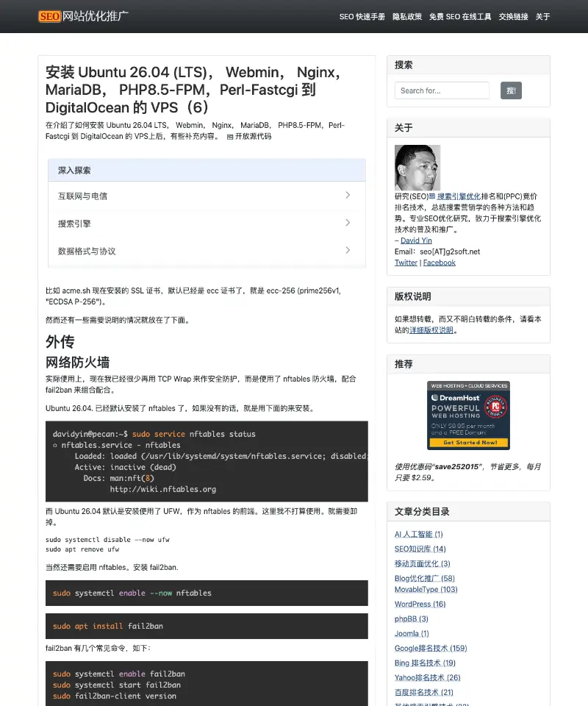
Task: Click the 'sudo systemctl start fail2ban' line
Action: pos(117,685)
